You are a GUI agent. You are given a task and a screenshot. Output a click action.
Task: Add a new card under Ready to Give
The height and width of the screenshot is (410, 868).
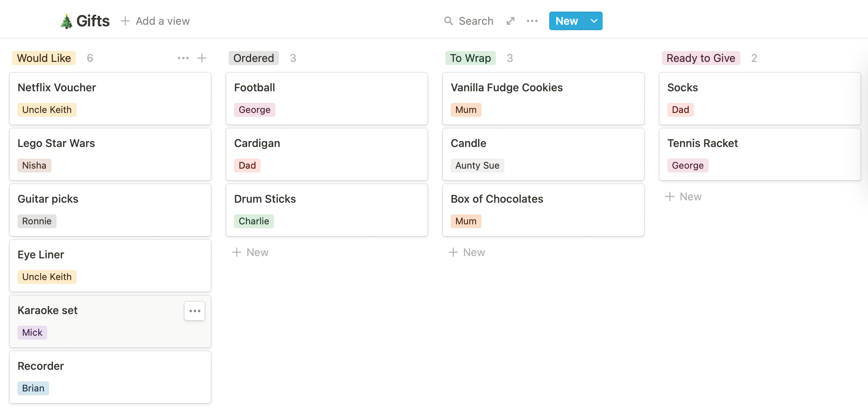tap(683, 196)
